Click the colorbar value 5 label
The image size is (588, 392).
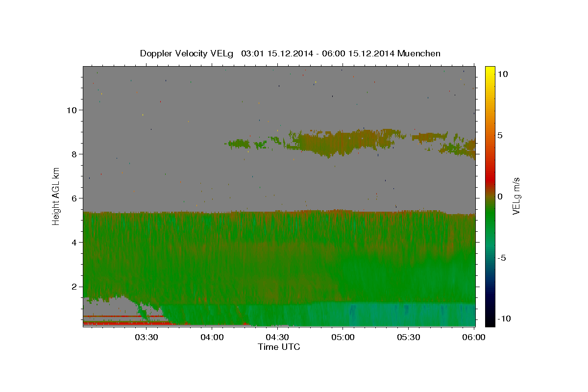click(500, 135)
